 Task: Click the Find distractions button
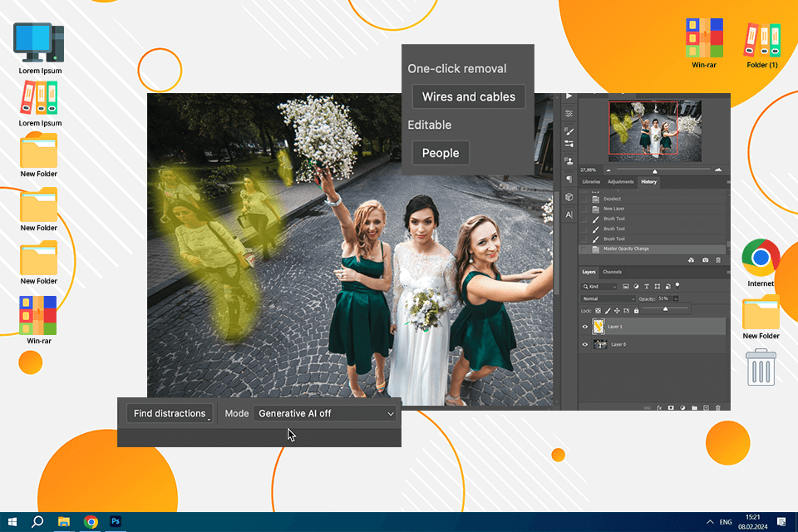[x=170, y=413]
